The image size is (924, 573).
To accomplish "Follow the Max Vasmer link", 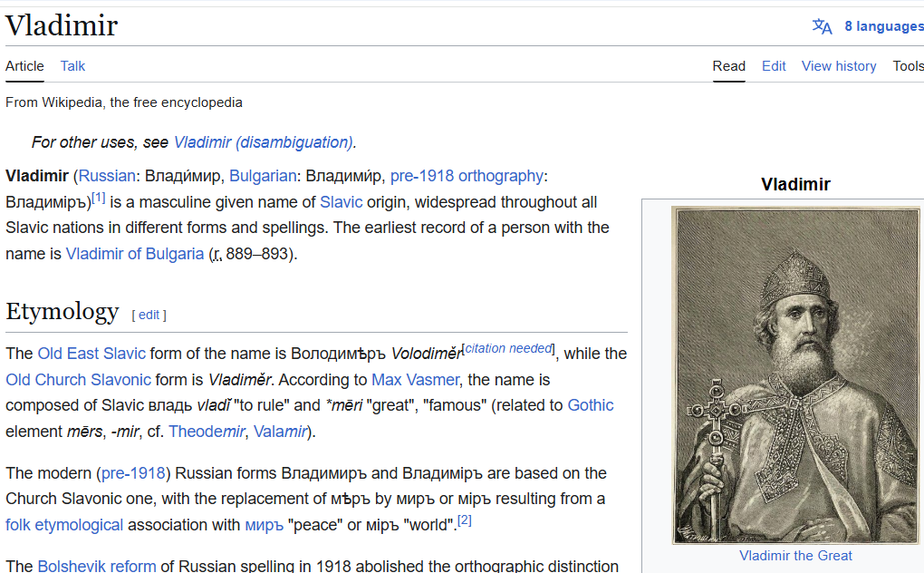I will 415,380.
